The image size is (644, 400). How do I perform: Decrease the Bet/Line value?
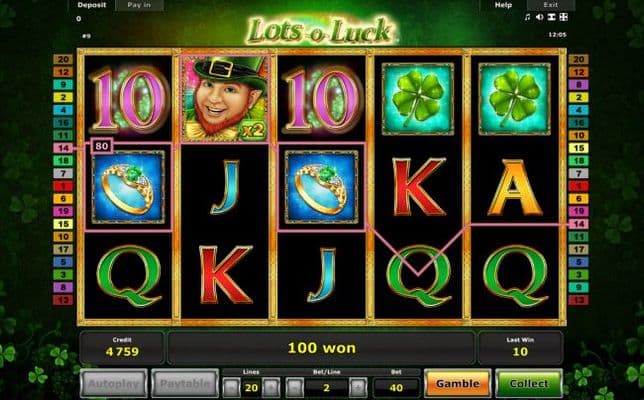pos(295,387)
